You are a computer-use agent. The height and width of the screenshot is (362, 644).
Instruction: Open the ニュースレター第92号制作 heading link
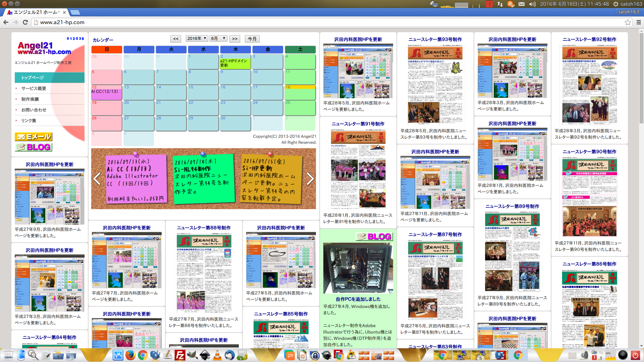[x=589, y=39]
